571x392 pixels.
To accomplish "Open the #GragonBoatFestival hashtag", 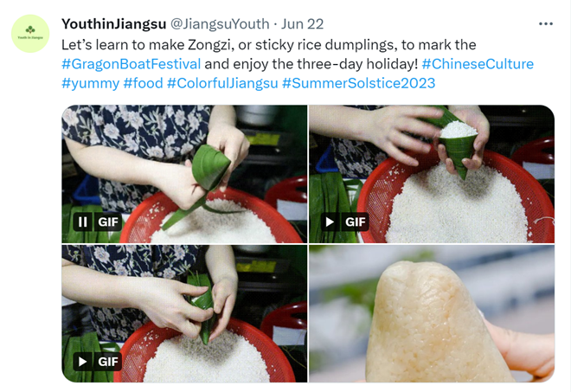I will point(132,64).
